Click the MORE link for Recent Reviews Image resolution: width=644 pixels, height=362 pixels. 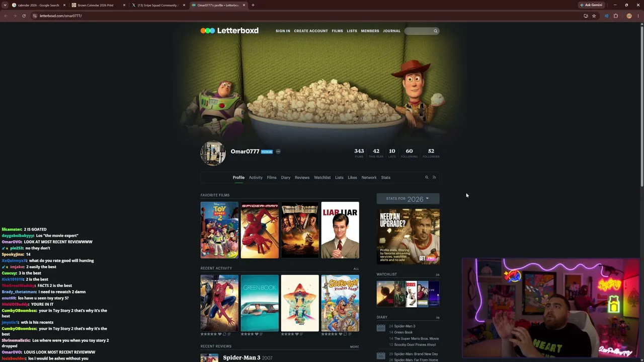click(x=355, y=346)
